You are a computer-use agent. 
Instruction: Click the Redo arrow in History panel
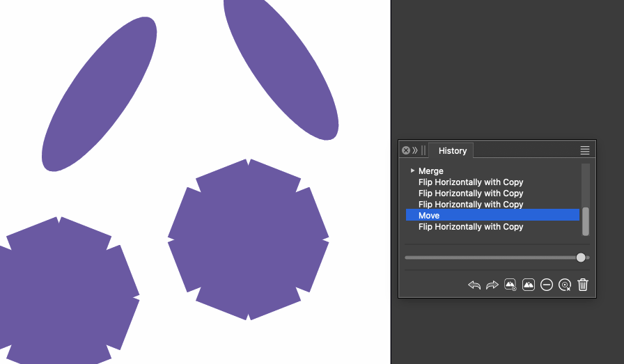point(492,285)
